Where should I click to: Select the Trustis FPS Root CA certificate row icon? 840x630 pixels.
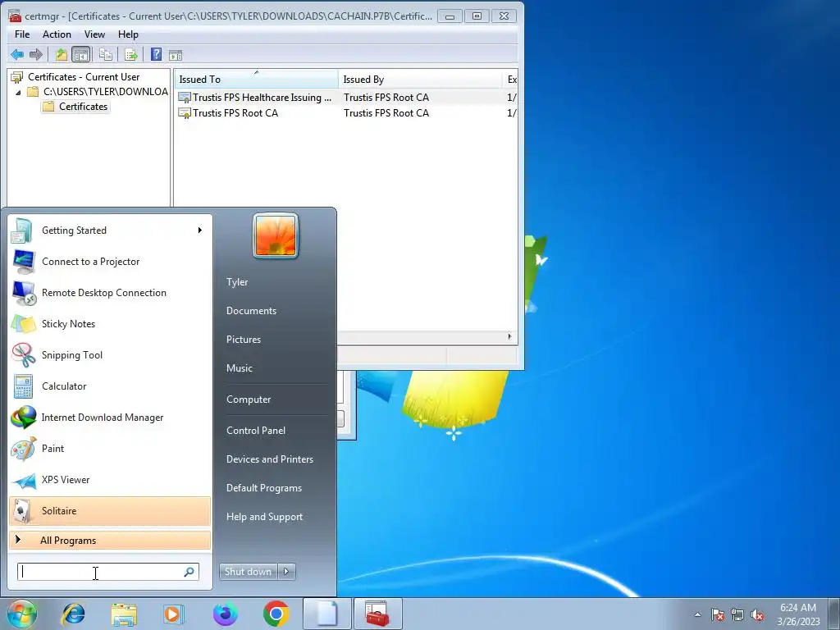tap(185, 113)
